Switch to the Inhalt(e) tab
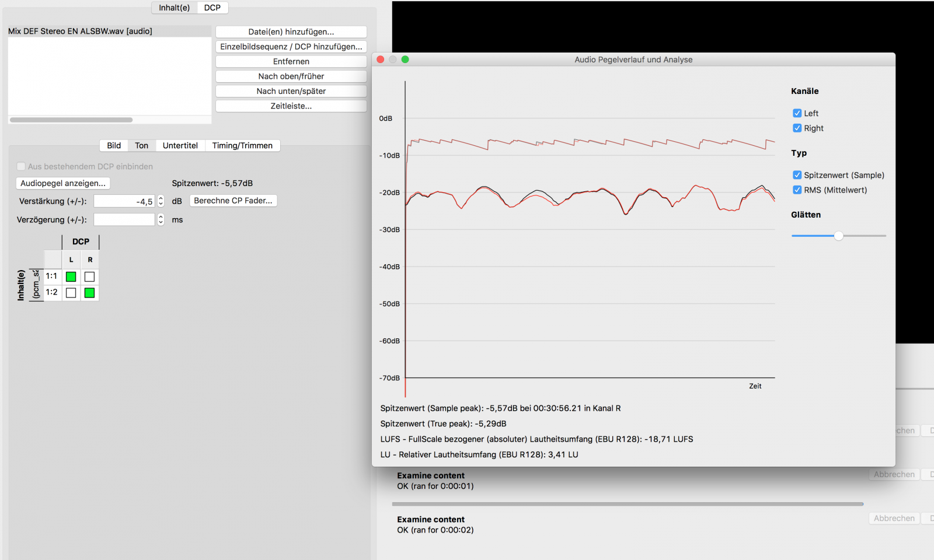Viewport: 934px width, 560px height. 174,8
